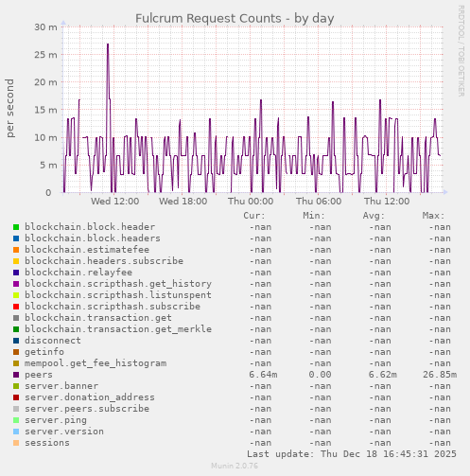
Task: Click 'blockchain.transaction.get_merkle' legend label
Action: click(118, 329)
